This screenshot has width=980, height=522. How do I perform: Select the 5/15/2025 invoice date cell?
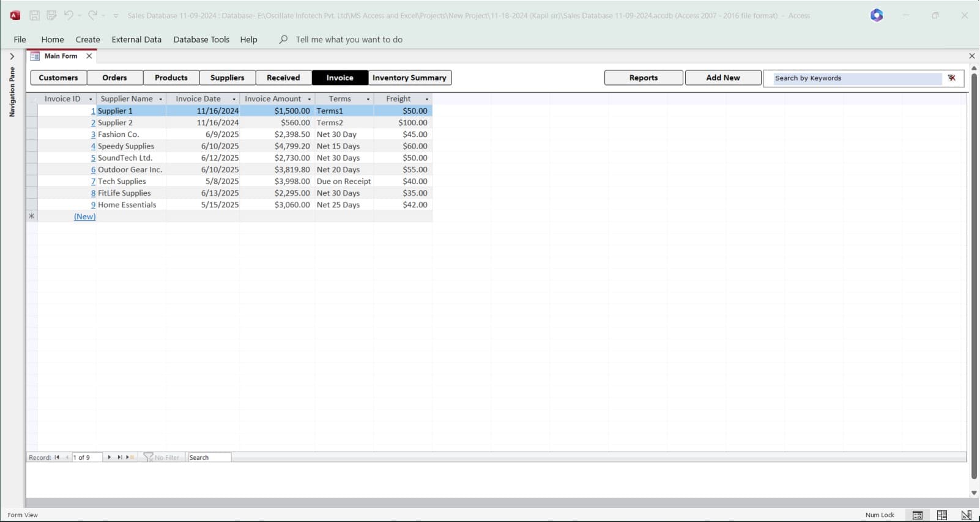click(203, 205)
